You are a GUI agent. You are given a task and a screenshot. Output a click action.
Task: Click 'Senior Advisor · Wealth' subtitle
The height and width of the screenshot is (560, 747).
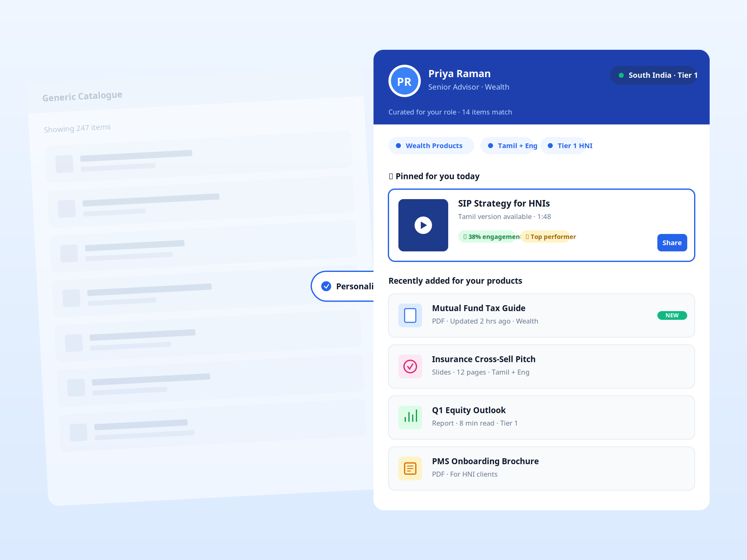pos(469,87)
